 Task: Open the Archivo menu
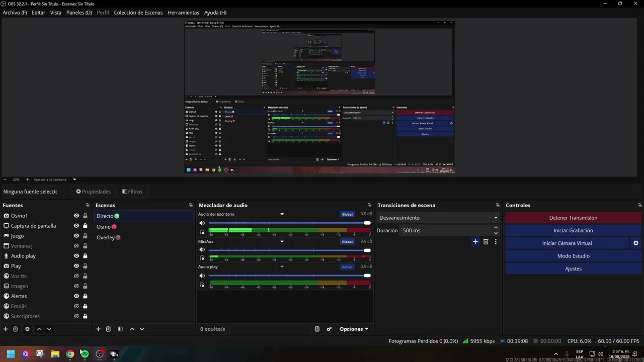15,13
